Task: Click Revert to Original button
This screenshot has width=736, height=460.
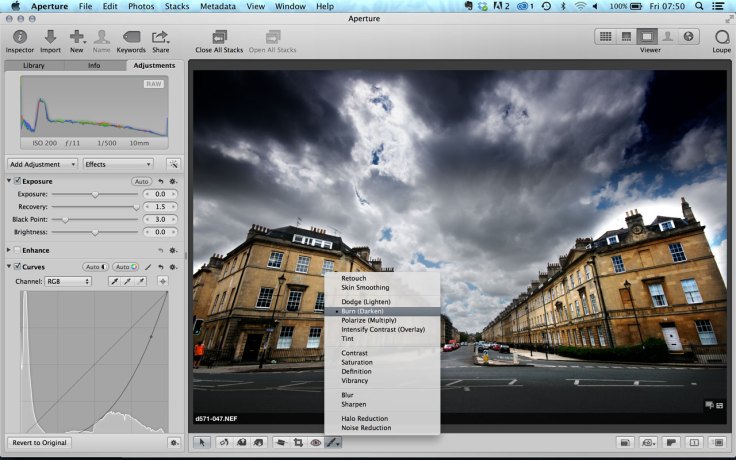Action: click(39, 443)
